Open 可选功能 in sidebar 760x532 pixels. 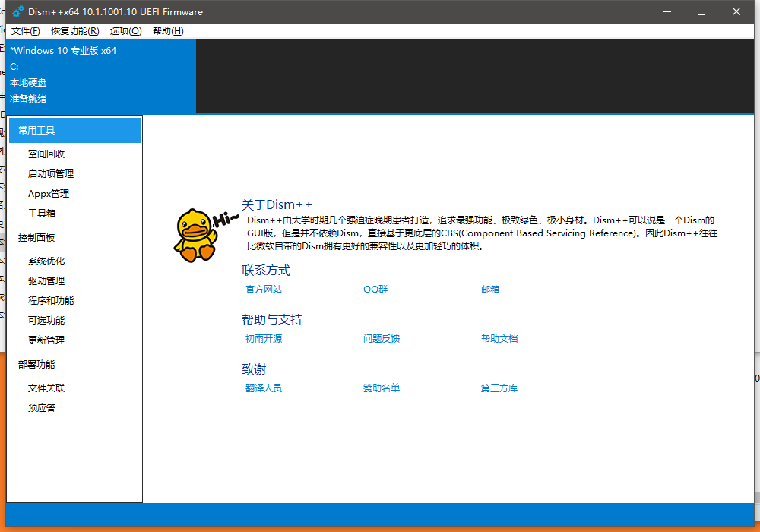pyautogui.click(x=46, y=321)
